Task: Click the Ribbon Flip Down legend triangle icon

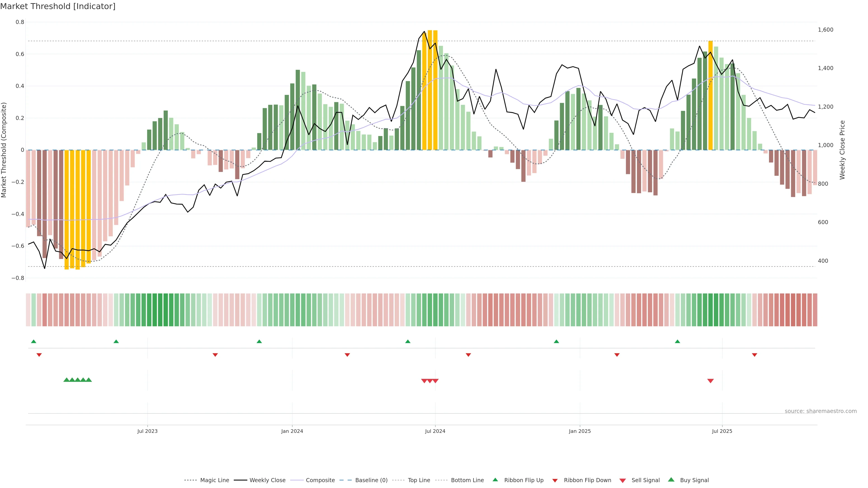Action: coord(555,480)
